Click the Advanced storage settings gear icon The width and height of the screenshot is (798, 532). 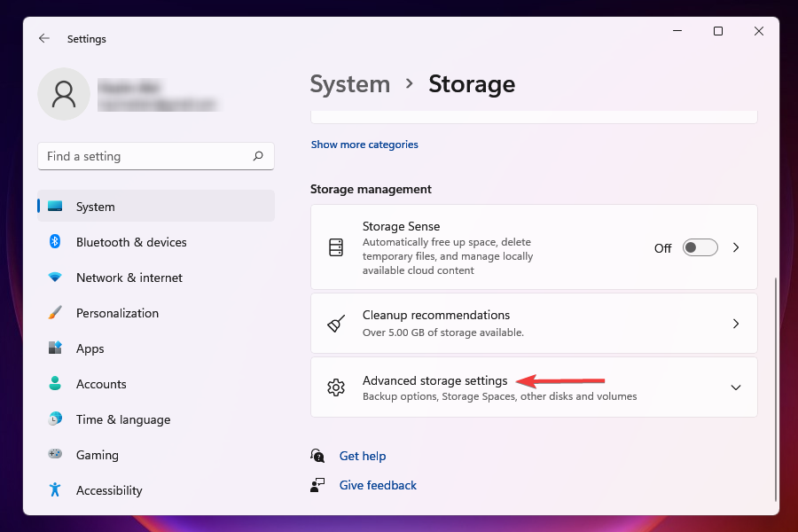click(x=336, y=387)
